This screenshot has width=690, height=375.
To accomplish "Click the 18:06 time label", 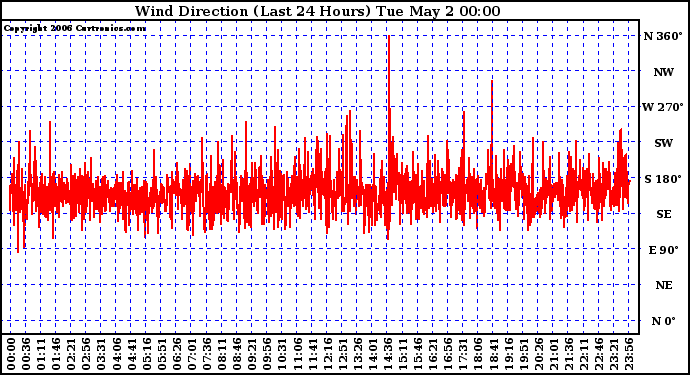I will click(478, 354).
